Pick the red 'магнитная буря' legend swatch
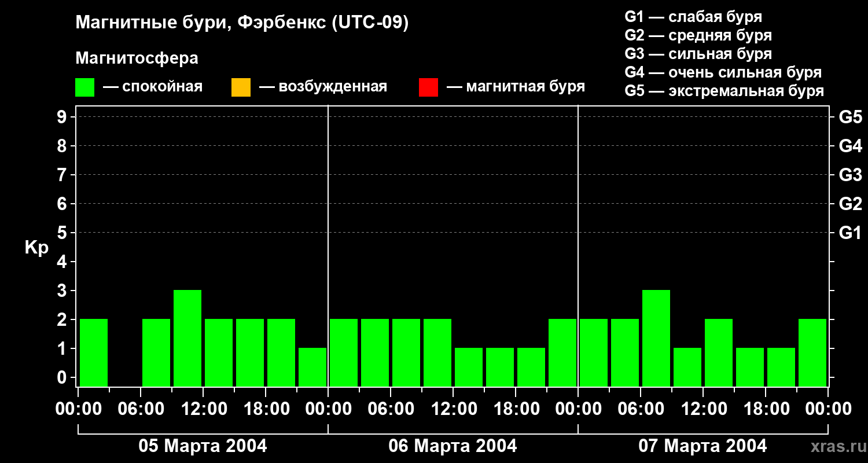868x463 pixels. tap(428, 87)
